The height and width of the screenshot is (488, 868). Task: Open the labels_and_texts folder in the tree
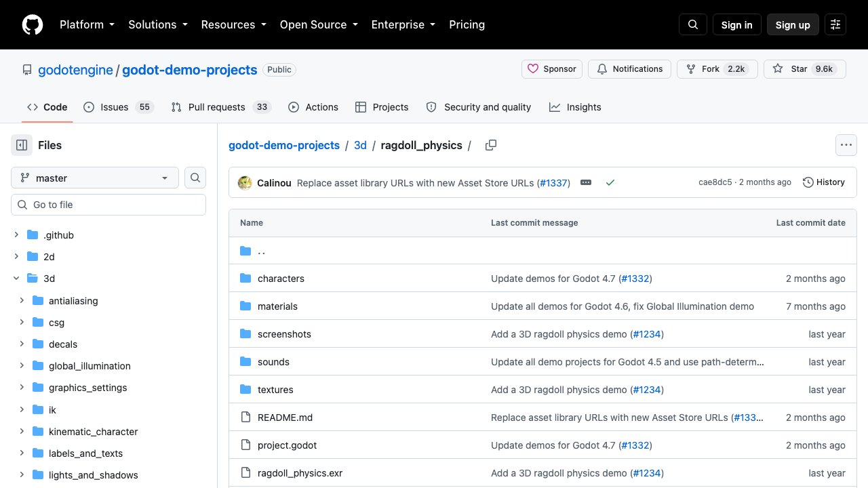(85, 453)
